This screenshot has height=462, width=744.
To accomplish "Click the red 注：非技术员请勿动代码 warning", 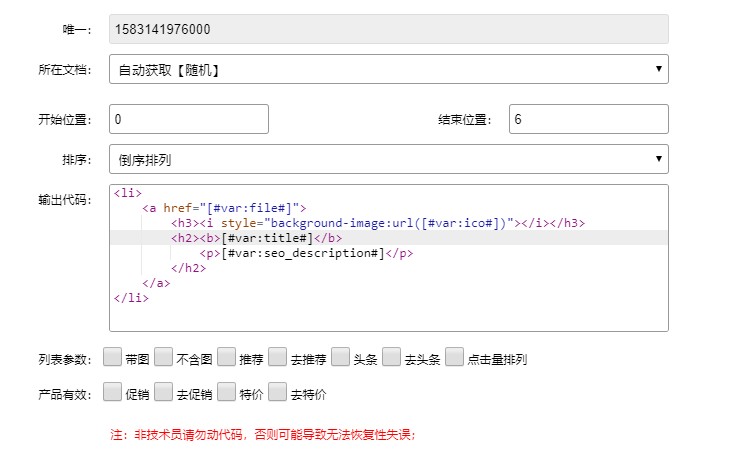I will point(263,434).
